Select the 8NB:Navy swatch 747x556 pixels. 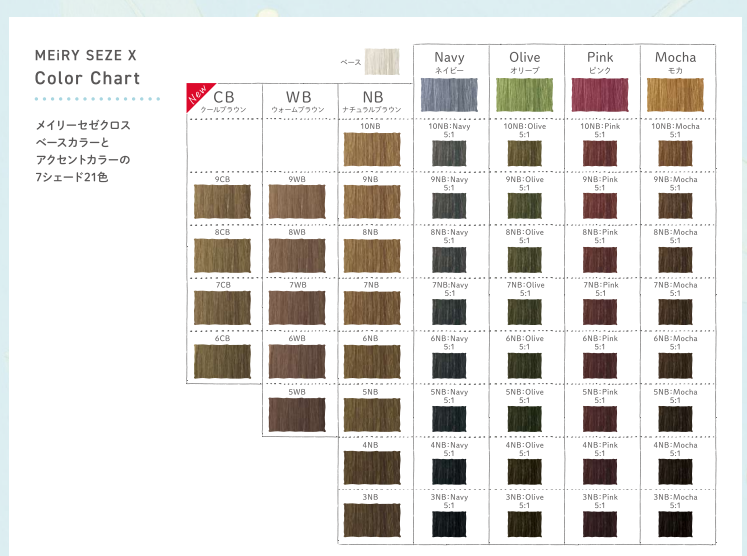click(449, 259)
